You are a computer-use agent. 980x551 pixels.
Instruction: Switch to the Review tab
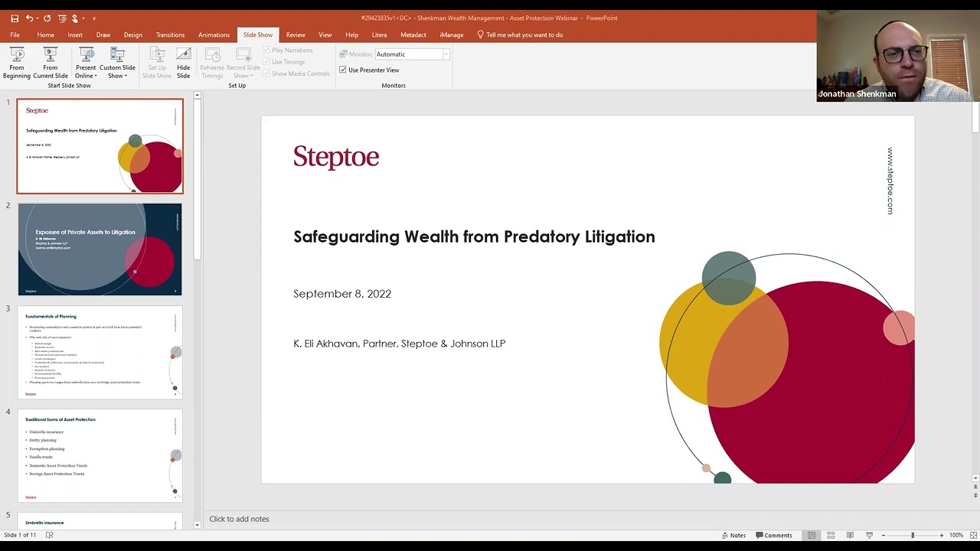(x=296, y=34)
